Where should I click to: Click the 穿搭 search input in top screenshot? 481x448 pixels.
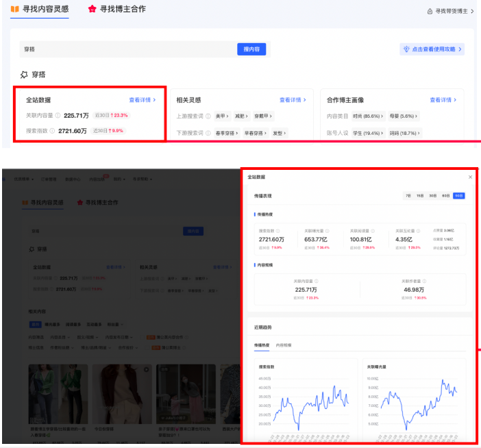[x=128, y=49]
